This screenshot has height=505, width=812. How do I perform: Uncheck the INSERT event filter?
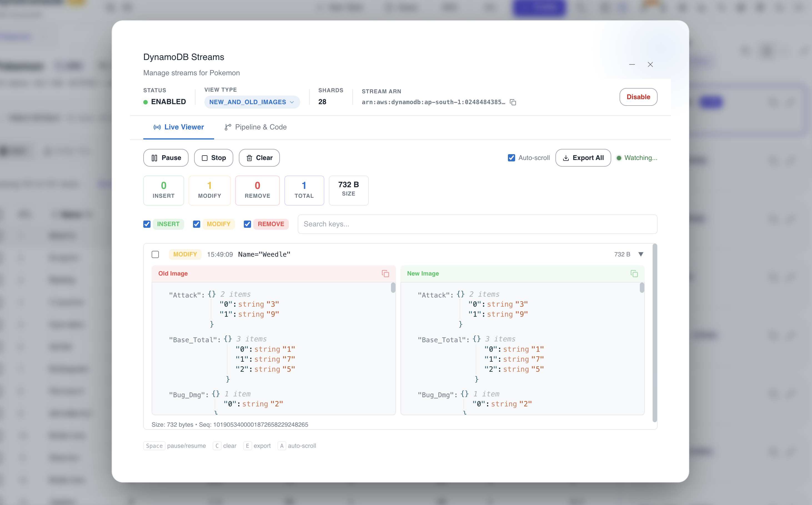tap(147, 224)
